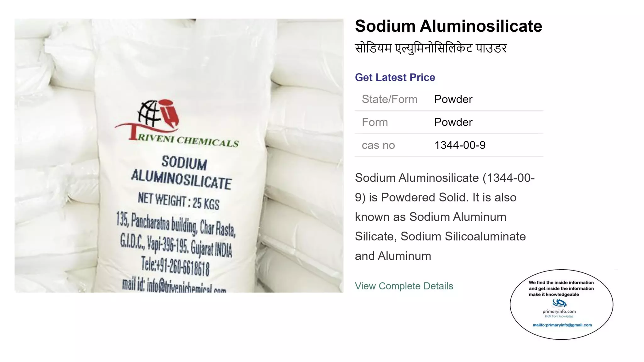Click the Sodium Aluminosilicate product title
The height and width of the screenshot is (362, 644).
(448, 26)
